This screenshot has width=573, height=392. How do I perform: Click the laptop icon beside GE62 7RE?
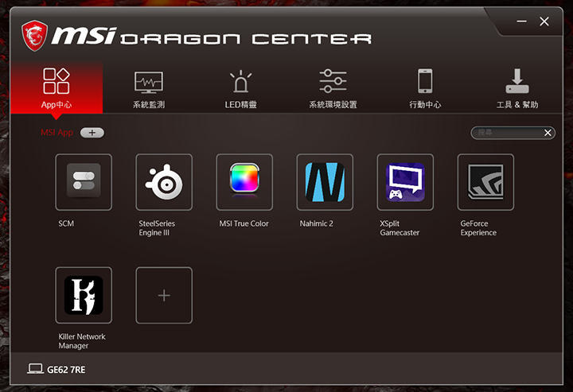point(35,369)
